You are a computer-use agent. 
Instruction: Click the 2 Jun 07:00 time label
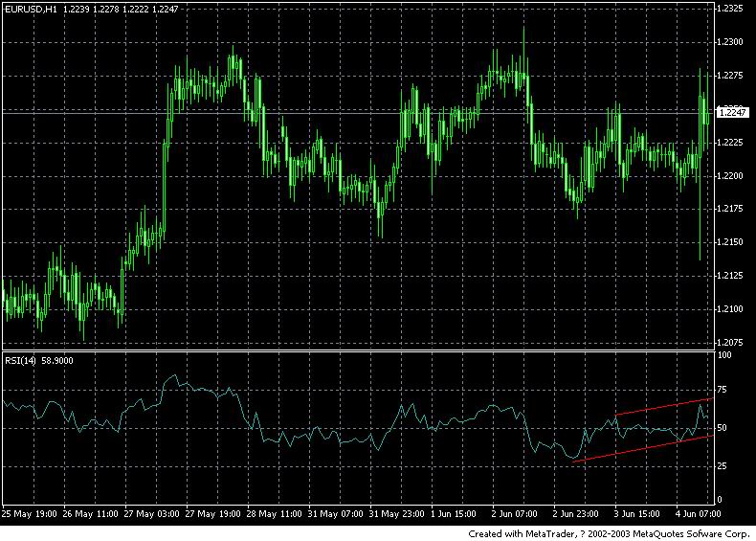point(515,514)
